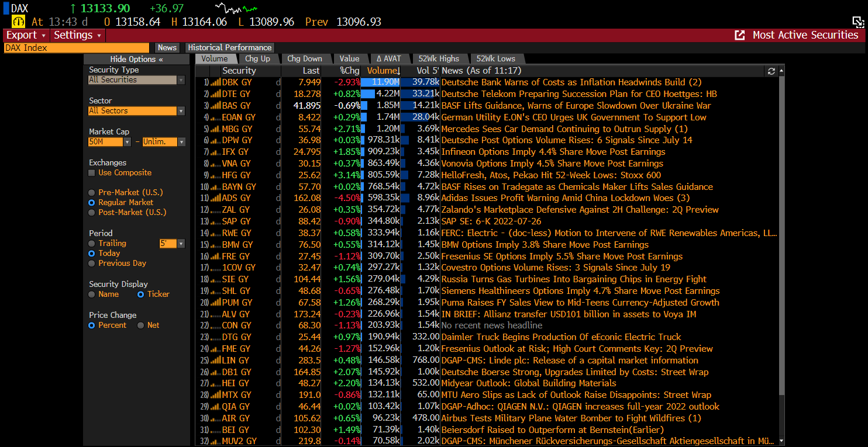
Task: Open the chart icon beside IFX GY
Action: (x=215, y=152)
